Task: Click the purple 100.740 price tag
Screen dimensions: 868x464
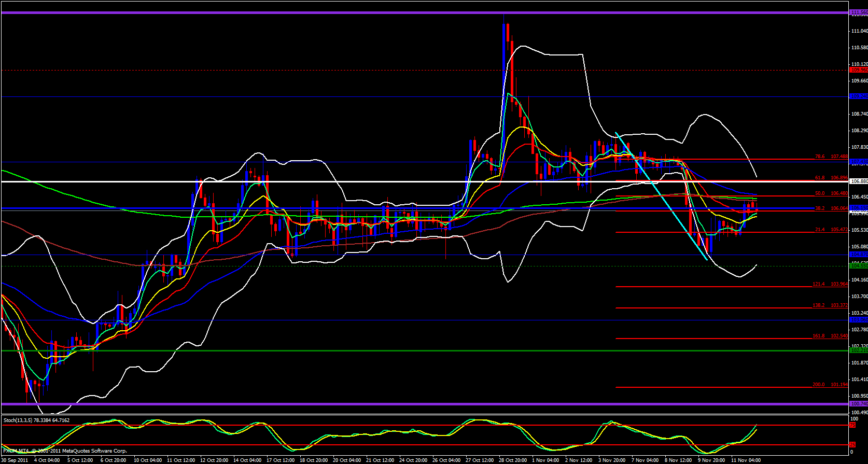Action: pyautogui.click(x=858, y=404)
